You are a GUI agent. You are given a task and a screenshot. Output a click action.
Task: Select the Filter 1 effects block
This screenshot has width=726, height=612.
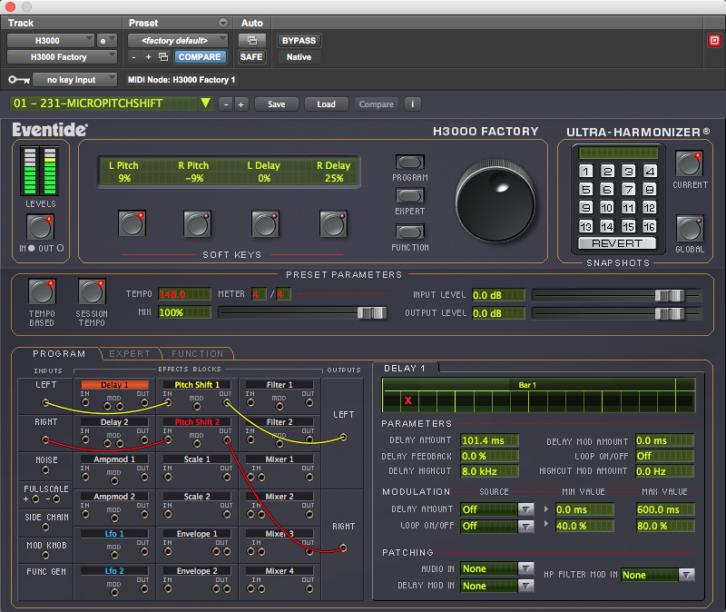click(279, 385)
